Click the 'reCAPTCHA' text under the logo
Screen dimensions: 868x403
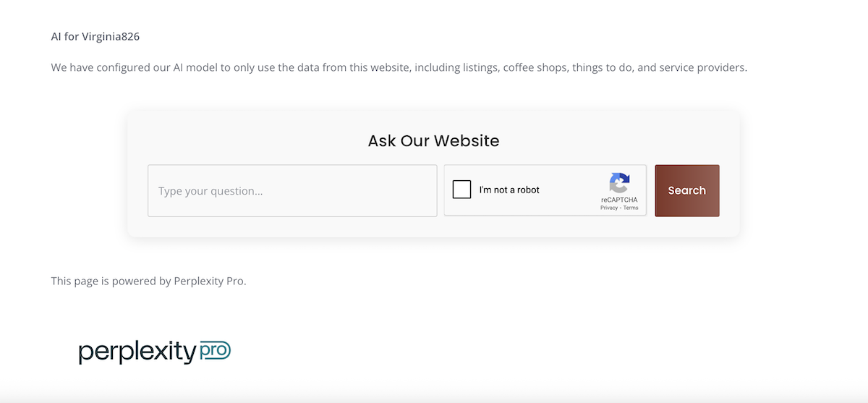point(619,200)
